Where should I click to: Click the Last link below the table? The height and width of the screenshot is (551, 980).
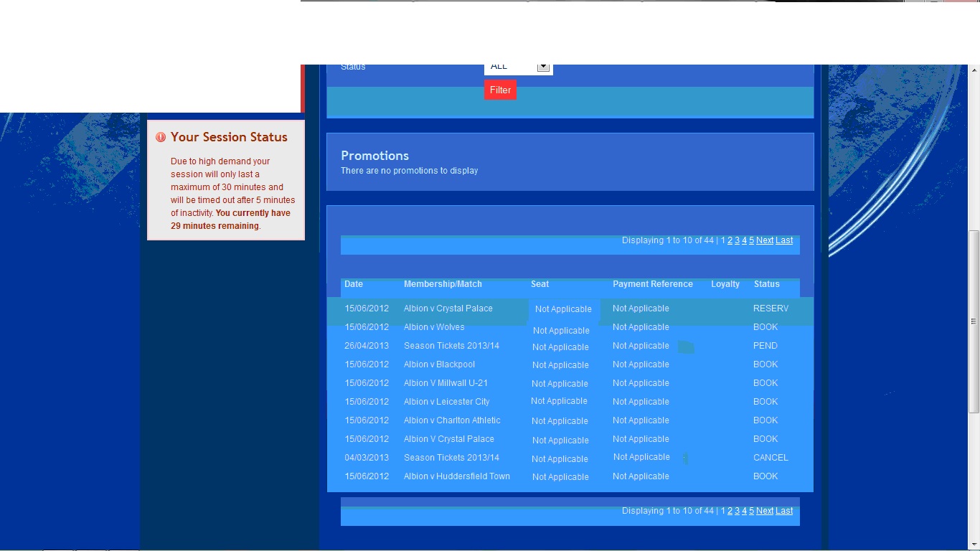pos(784,511)
